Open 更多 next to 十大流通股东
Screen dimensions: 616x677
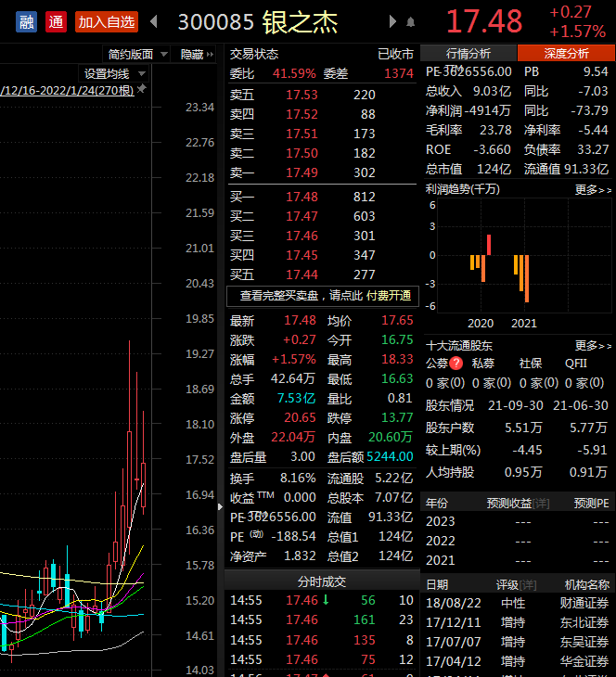(593, 345)
